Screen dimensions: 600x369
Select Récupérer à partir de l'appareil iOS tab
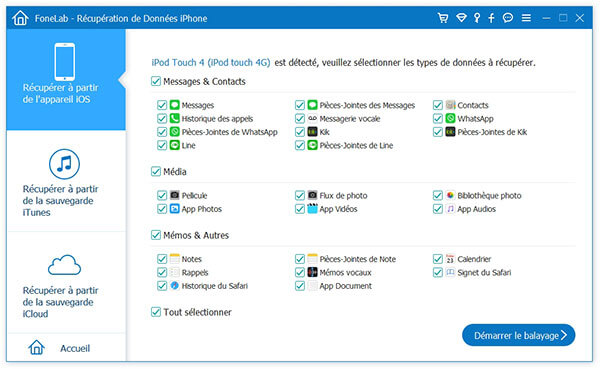coord(66,80)
